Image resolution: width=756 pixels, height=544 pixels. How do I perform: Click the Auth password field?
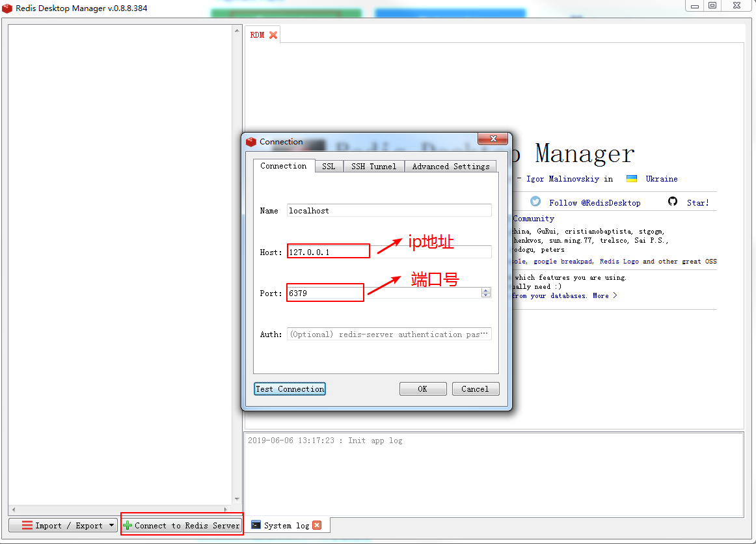pyautogui.click(x=389, y=334)
